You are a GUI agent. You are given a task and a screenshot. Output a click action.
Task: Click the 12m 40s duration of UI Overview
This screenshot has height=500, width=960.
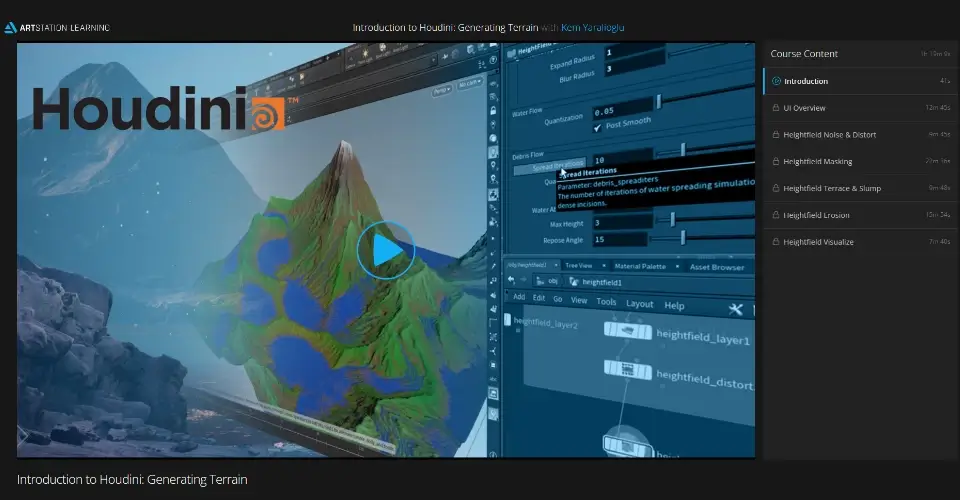[x=938, y=108]
